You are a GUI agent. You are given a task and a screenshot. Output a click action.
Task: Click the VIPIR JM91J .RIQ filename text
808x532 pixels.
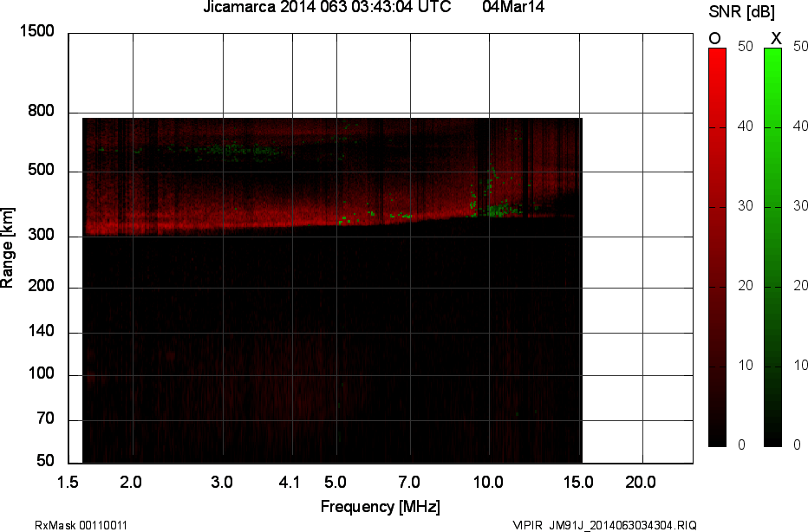point(604,525)
